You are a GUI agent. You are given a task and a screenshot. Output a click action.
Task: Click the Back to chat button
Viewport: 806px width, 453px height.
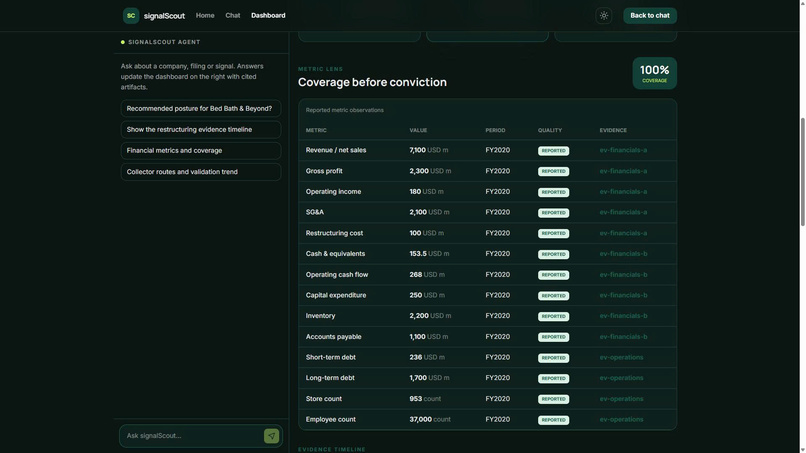coord(650,15)
